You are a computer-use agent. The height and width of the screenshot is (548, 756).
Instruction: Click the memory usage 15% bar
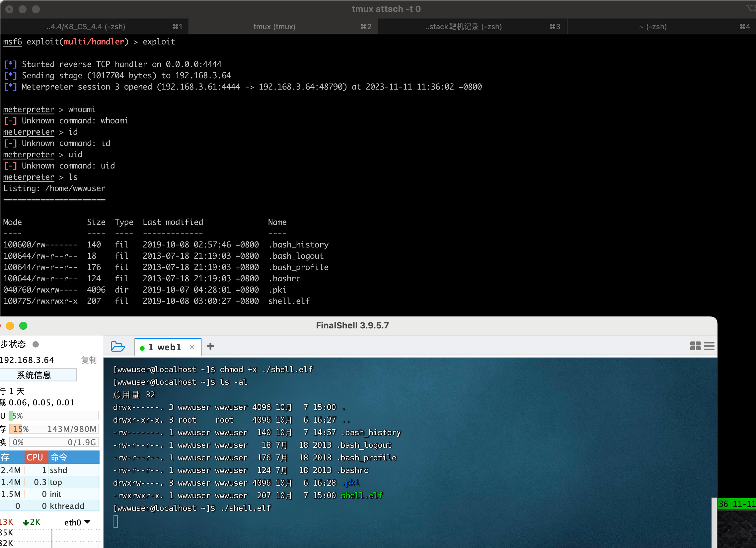point(54,429)
